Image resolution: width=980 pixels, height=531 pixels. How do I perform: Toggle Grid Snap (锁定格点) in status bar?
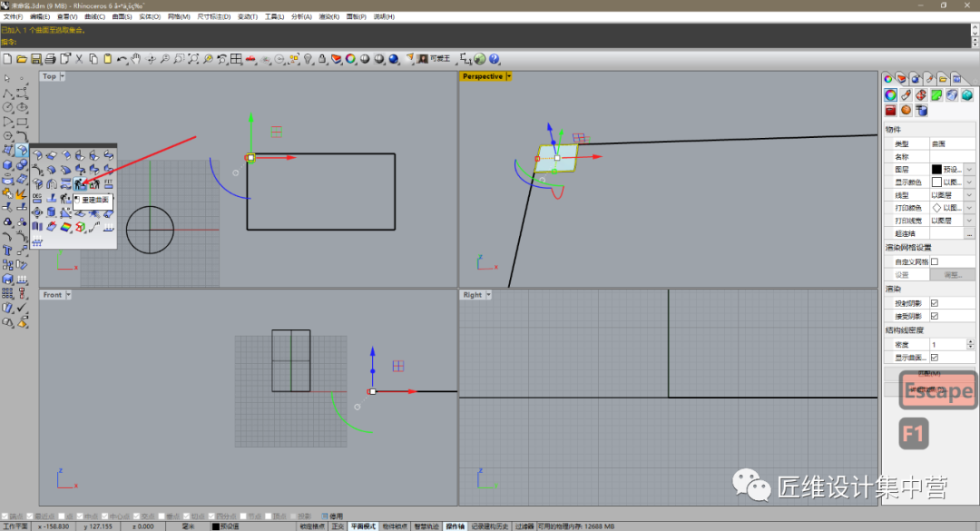pos(312,526)
